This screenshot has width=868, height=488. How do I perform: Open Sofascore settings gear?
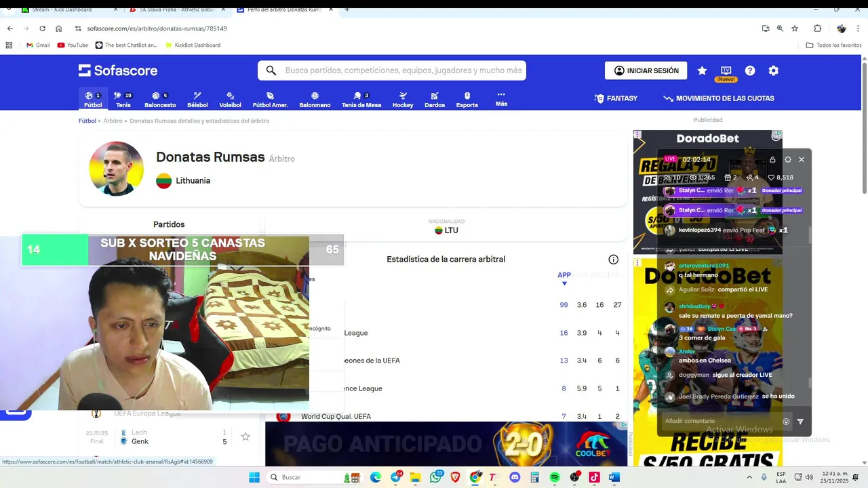tap(774, 70)
